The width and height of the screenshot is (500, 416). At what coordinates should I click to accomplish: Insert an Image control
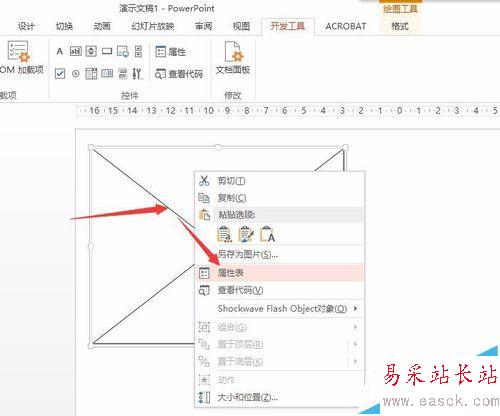click(x=123, y=51)
